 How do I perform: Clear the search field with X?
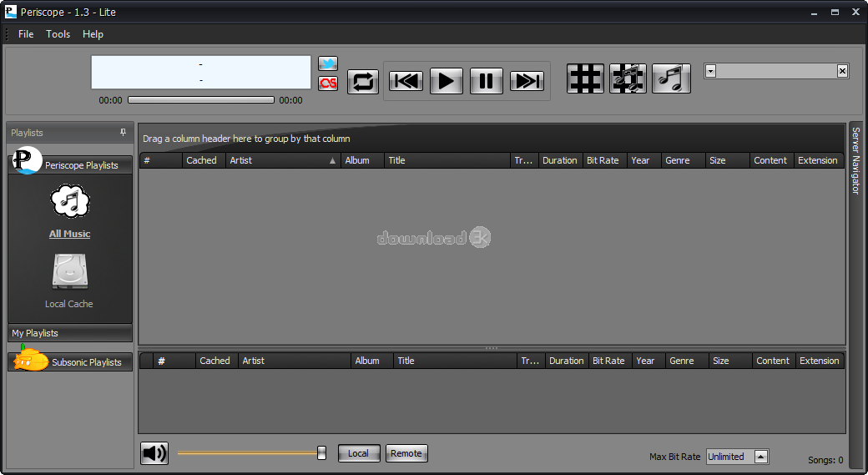[842, 71]
